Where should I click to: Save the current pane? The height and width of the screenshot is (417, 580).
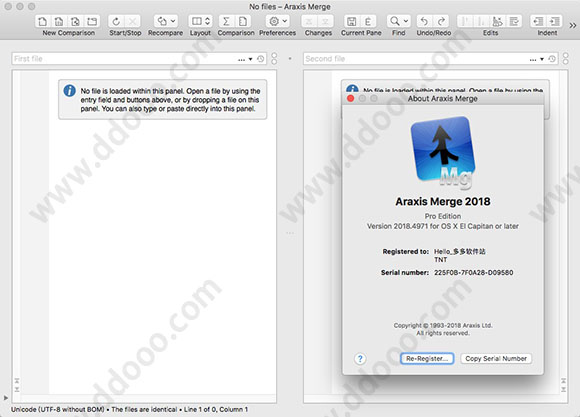click(352, 21)
